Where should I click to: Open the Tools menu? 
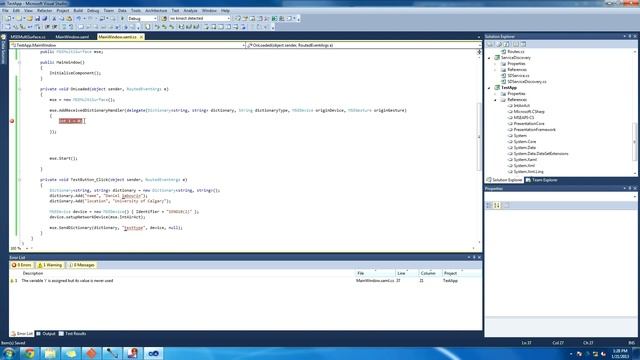(x=136, y=11)
